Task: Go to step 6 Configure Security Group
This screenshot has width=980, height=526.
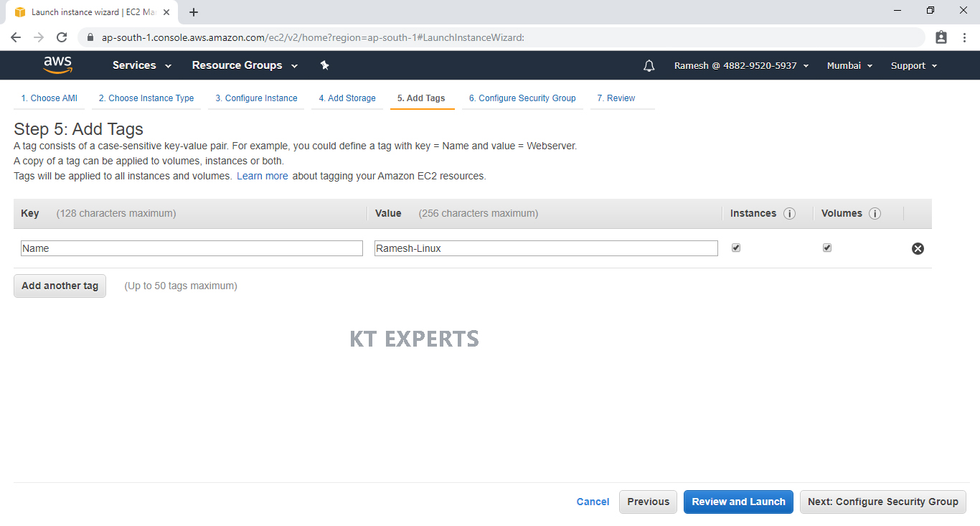Action: click(x=522, y=98)
